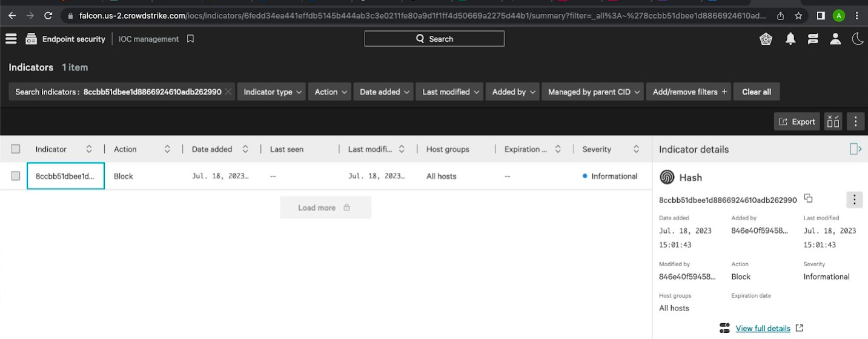Click the Hash fingerprint icon
This screenshot has height=339, width=868.
[x=666, y=177]
